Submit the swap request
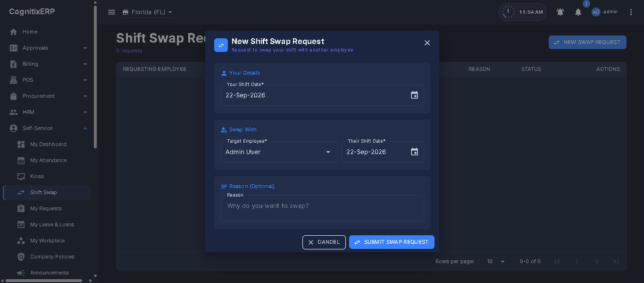Image resolution: width=644 pixels, height=283 pixels. pos(392,242)
